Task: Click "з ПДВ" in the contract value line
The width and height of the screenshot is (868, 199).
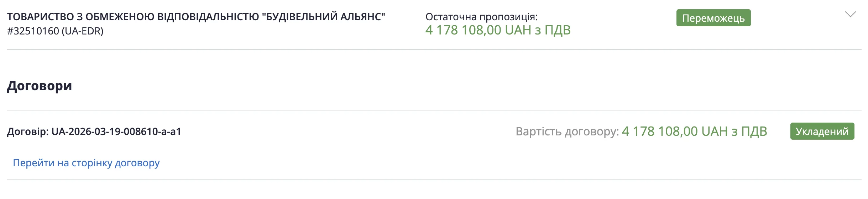Action: pyautogui.click(x=749, y=131)
